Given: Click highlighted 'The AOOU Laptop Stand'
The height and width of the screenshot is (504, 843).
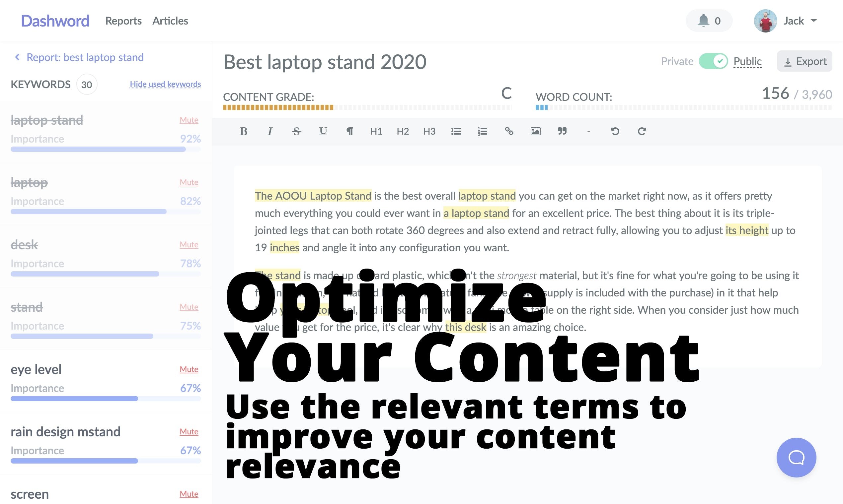Looking at the screenshot, I should tap(313, 196).
